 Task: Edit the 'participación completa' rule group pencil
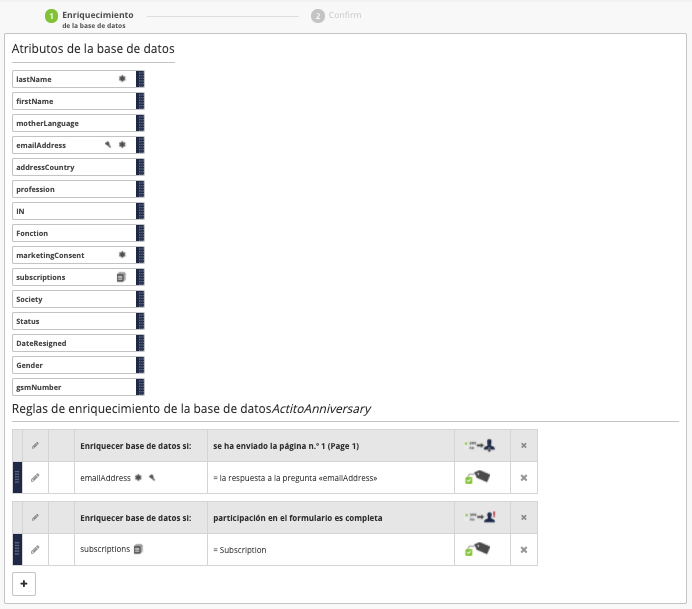click(35, 517)
